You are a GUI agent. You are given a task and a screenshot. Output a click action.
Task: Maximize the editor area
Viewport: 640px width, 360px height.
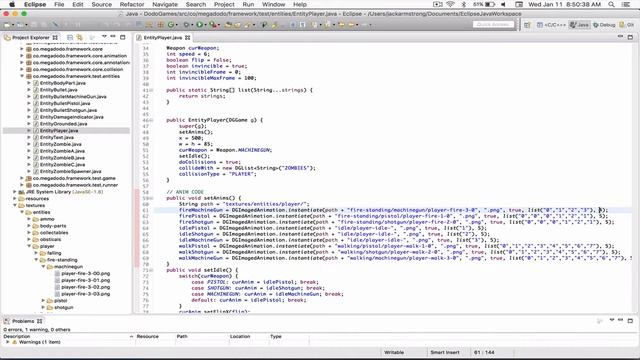pos(630,37)
